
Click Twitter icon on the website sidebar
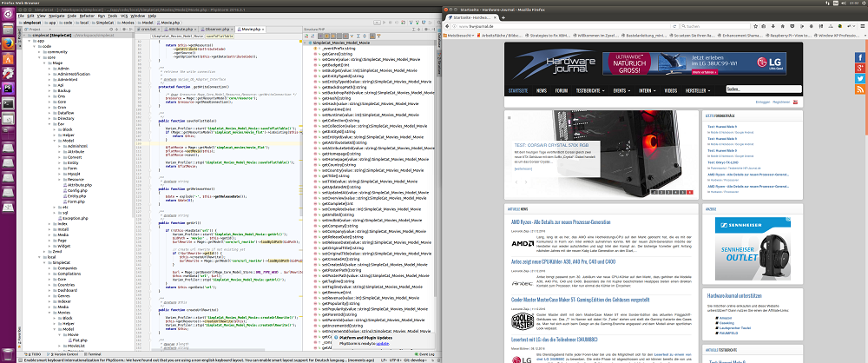pos(859,78)
